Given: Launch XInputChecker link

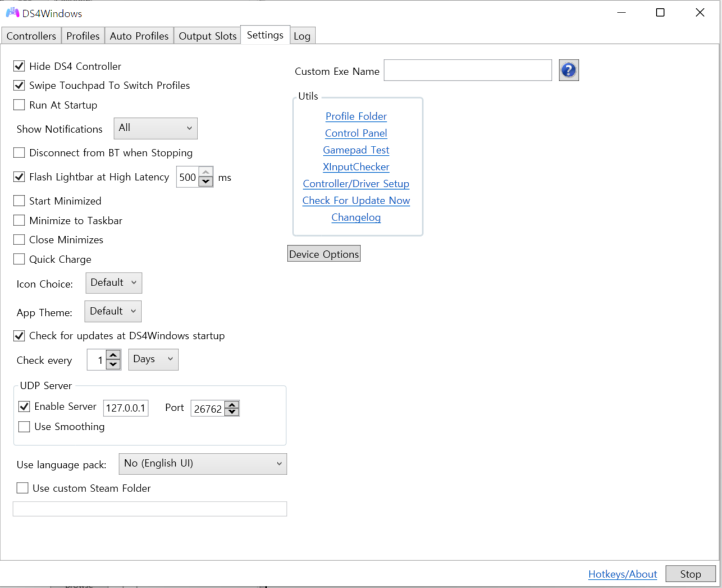Looking at the screenshot, I should [356, 167].
